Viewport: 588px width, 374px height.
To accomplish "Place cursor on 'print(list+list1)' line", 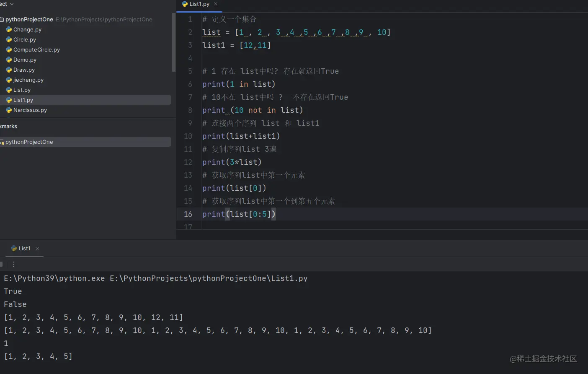I will (x=241, y=136).
